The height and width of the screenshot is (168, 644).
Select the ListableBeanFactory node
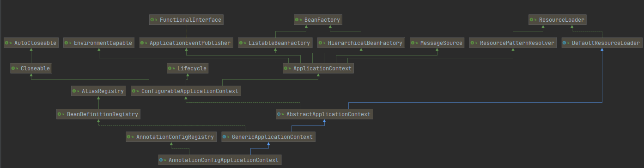276,43
